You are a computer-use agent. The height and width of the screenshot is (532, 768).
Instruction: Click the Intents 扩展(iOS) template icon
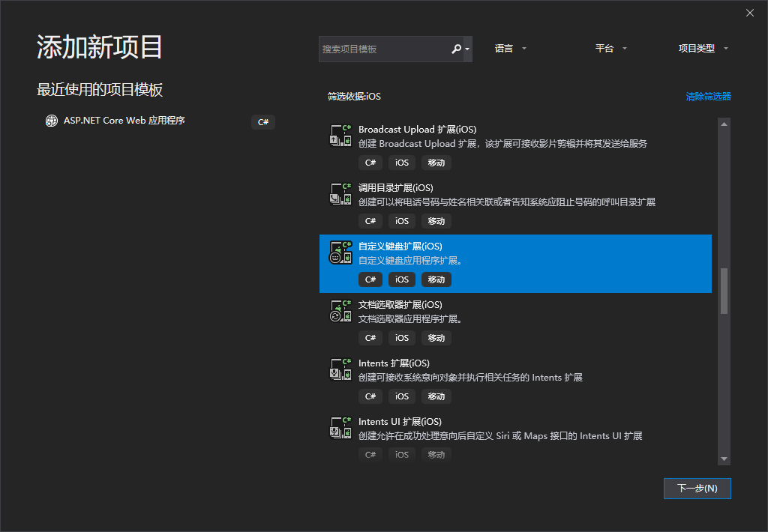pos(340,369)
